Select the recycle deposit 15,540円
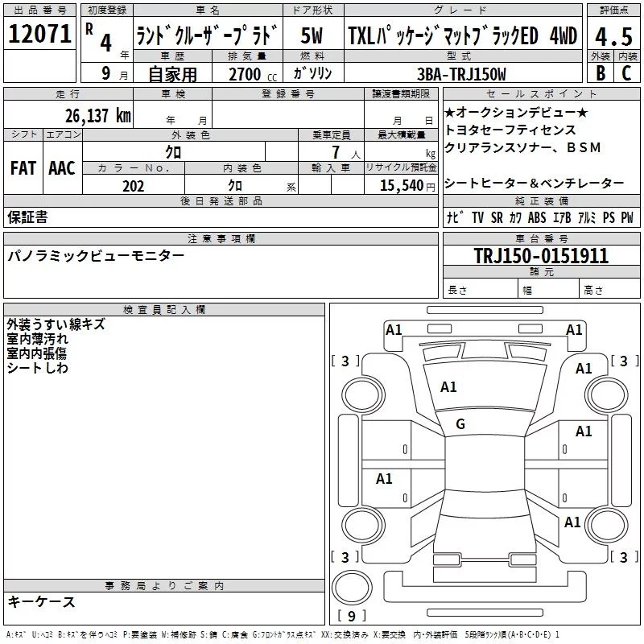 (407, 186)
